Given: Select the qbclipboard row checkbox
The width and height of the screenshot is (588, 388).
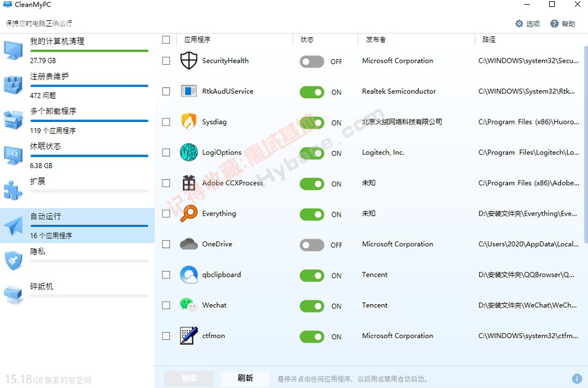Looking at the screenshot, I should pos(166,275).
